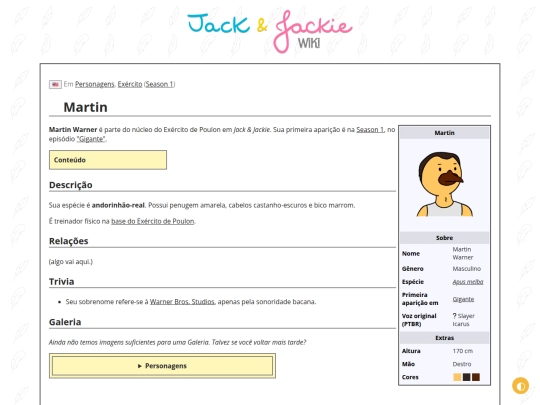Screen dimensions: 540x405
Task: Open base do Exército de Poulon link
Action: [153, 221]
